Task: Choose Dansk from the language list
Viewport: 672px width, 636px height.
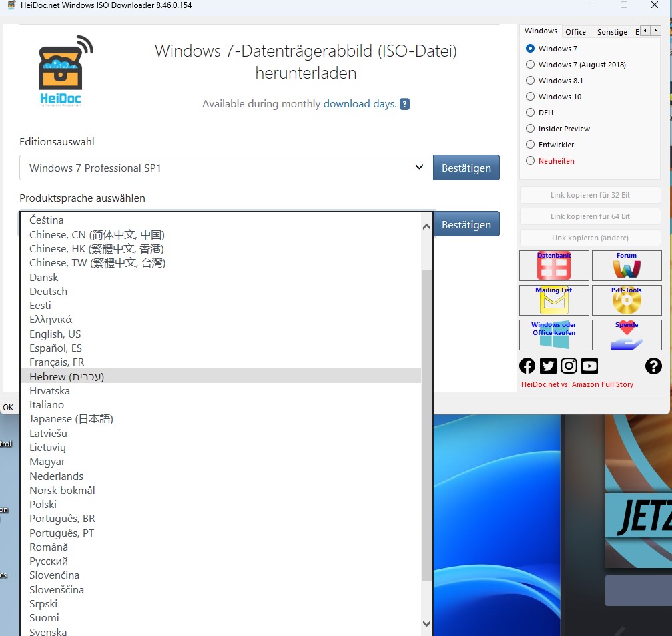Action: click(x=221, y=277)
